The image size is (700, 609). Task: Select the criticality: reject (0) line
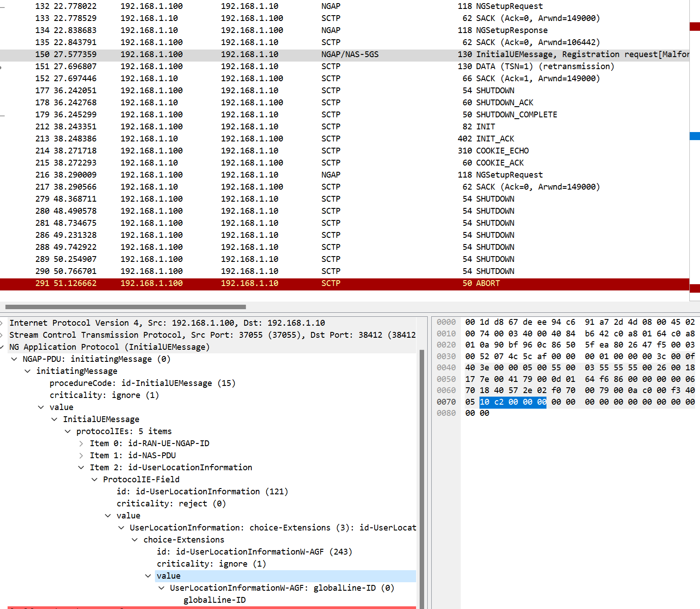coord(171,504)
